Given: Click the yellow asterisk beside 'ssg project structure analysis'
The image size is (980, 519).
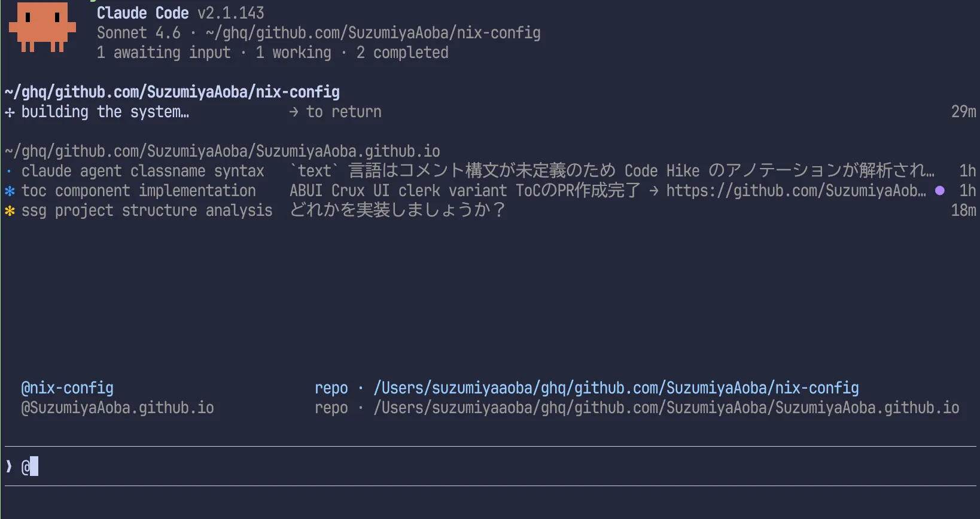Looking at the screenshot, I should [10, 210].
